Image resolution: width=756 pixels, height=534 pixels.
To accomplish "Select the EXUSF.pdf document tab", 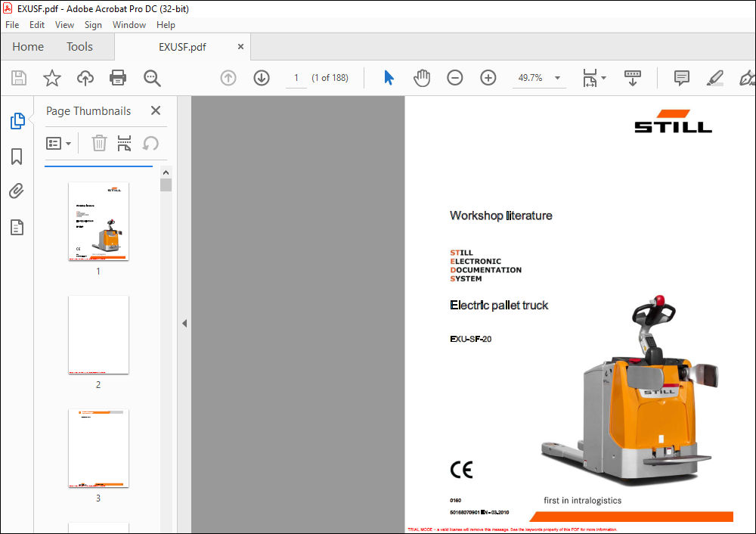I will click(182, 47).
